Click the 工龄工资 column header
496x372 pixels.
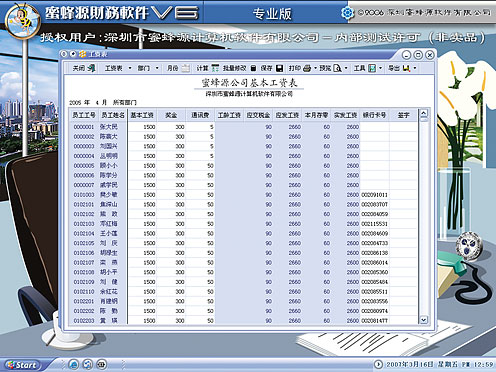point(229,115)
